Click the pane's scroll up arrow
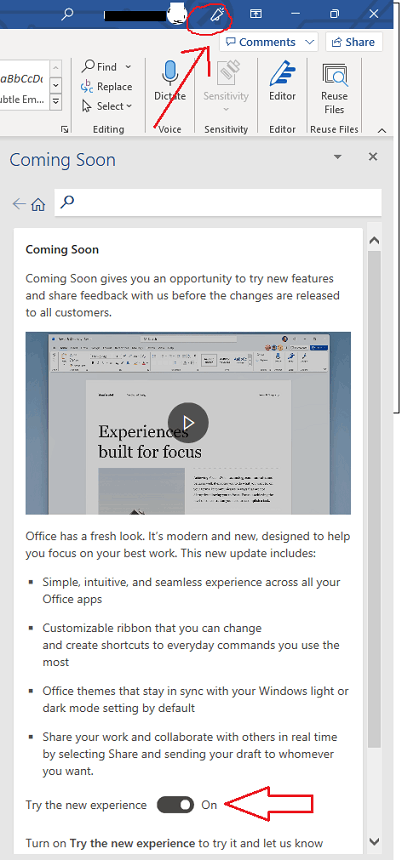The height and width of the screenshot is (860, 402). tap(375, 240)
